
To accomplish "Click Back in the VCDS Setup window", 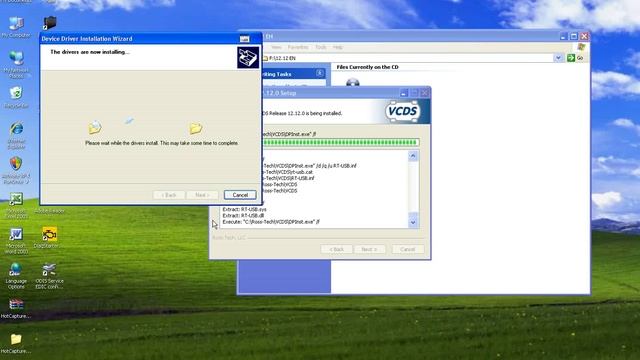I will (336, 249).
